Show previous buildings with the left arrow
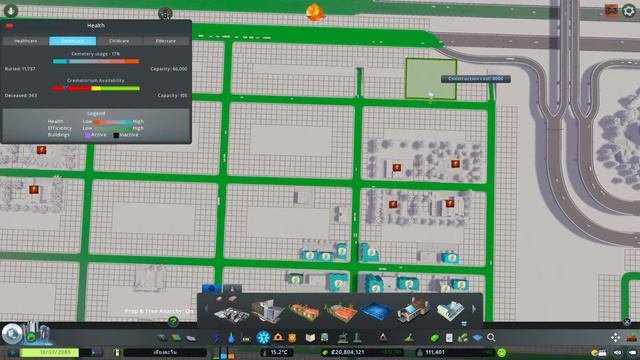640x360 pixels. pos(206,309)
